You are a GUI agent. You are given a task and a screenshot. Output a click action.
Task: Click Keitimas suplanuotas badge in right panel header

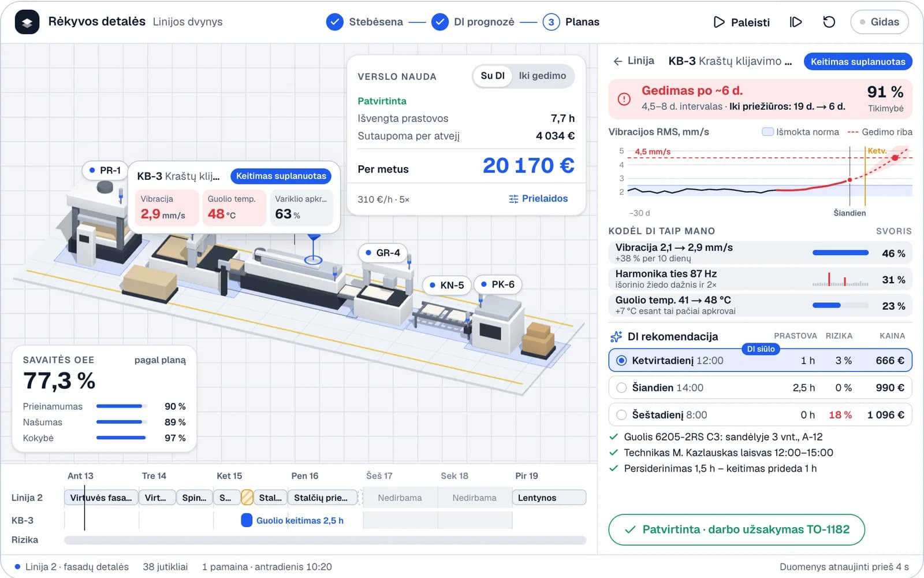(x=858, y=61)
